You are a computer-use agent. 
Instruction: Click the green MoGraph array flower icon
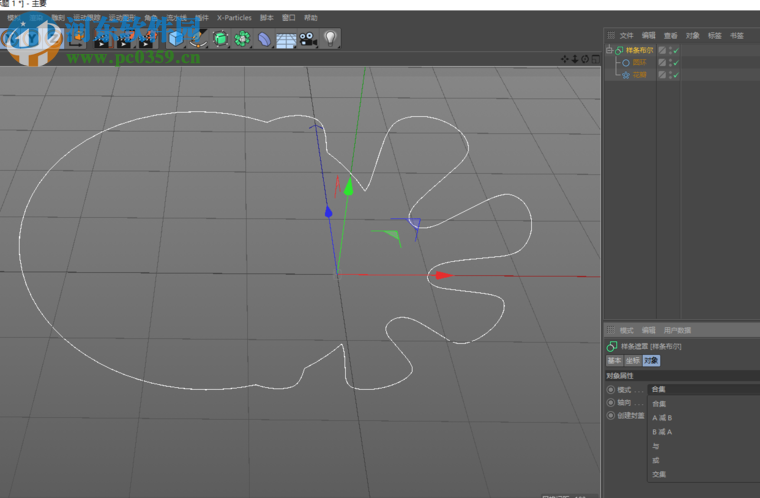242,38
